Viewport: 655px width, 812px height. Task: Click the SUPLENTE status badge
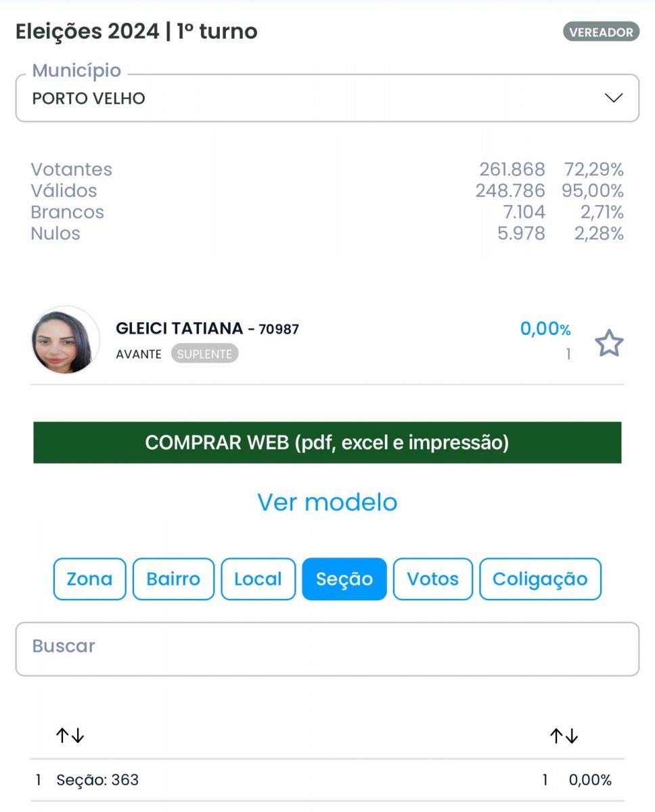pyautogui.click(x=204, y=354)
